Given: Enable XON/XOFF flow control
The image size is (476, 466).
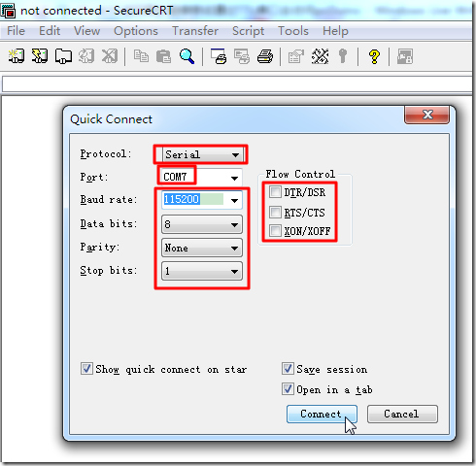Looking at the screenshot, I should [x=275, y=231].
